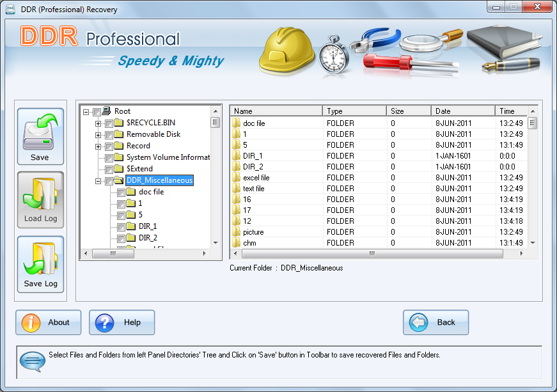
Task: Enable the DIR_1 checkbox in tree
Action: [x=121, y=227]
